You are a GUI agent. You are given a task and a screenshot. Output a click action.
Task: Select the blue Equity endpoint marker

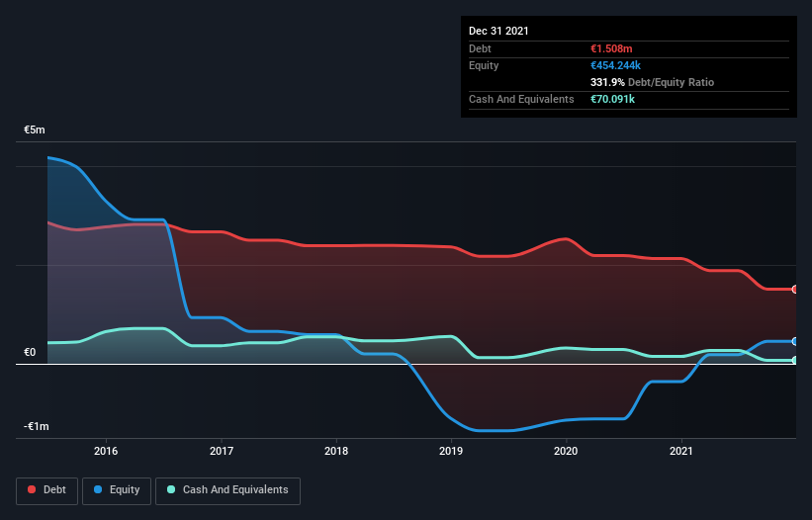[795, 341]
